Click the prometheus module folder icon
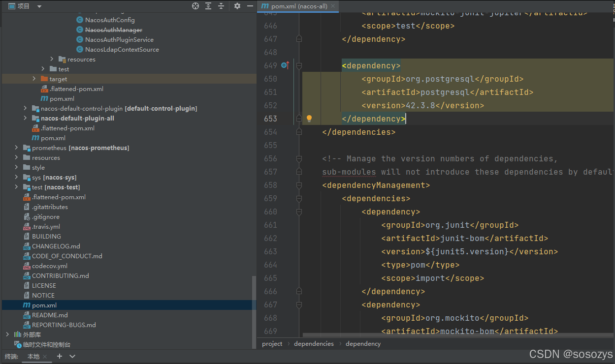This screenshot has height=364, width=615. [x=27, y=148]
